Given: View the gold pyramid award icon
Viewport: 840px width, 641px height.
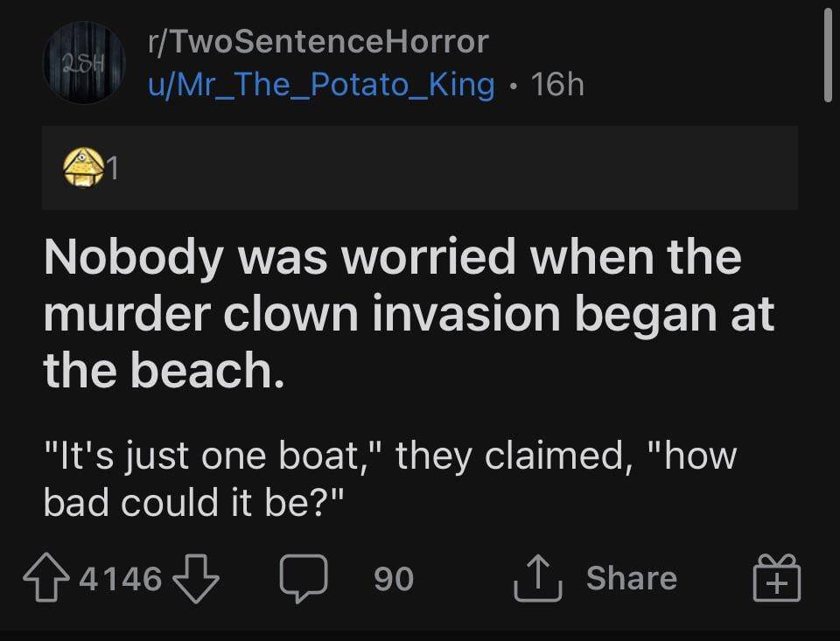Looking at the screenshot, I should [x=83, y=168].
